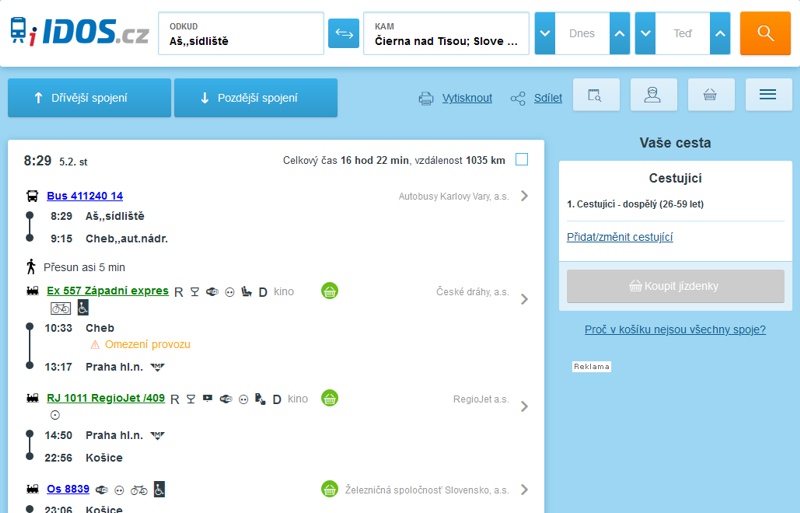Expand the České dráhy segment chevron
This screenshot has width=800, height=513.
coord(524,299)
